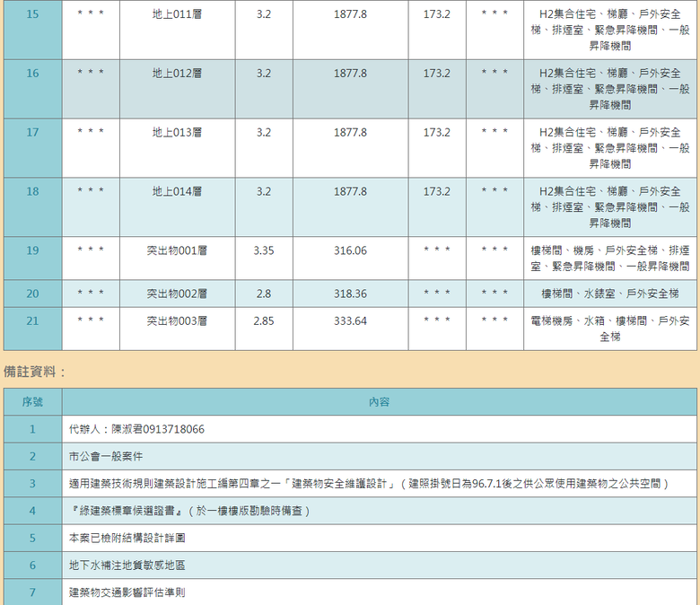Click area value 333.64

[x=350, y=321]
